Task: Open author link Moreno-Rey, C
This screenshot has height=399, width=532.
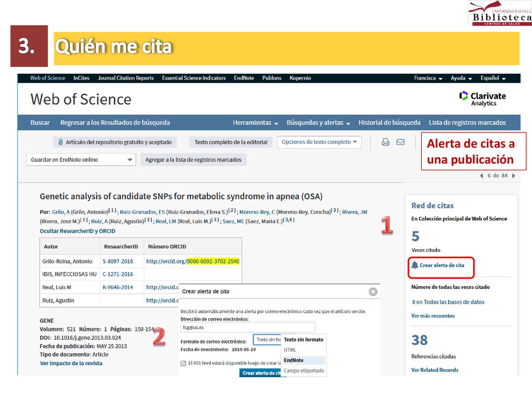Action: pos(257,212)
